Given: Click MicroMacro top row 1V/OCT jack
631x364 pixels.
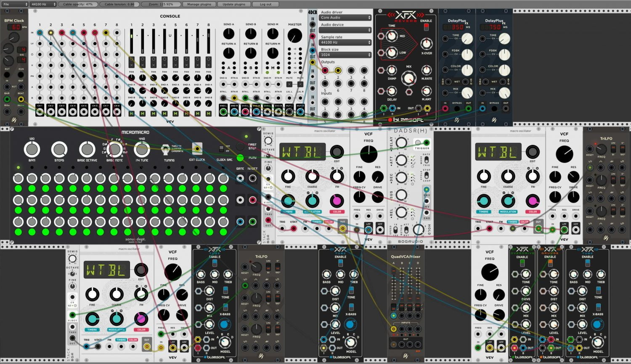Looking at the screenshot, I should point(252,178).
